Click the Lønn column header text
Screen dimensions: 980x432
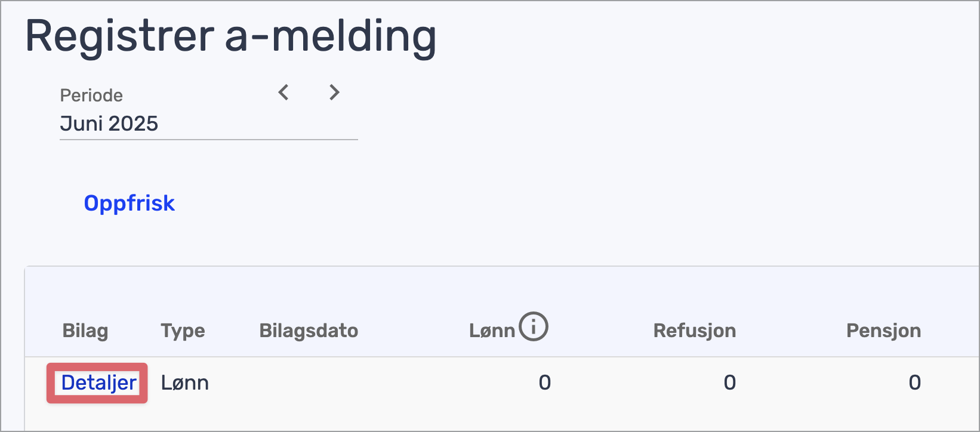[492, 331]
